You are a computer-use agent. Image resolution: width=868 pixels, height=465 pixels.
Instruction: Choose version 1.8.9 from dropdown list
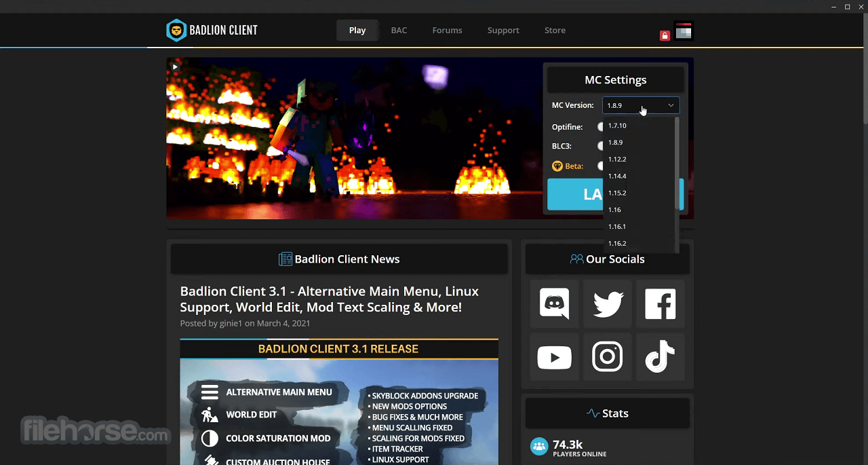point(639,143)
